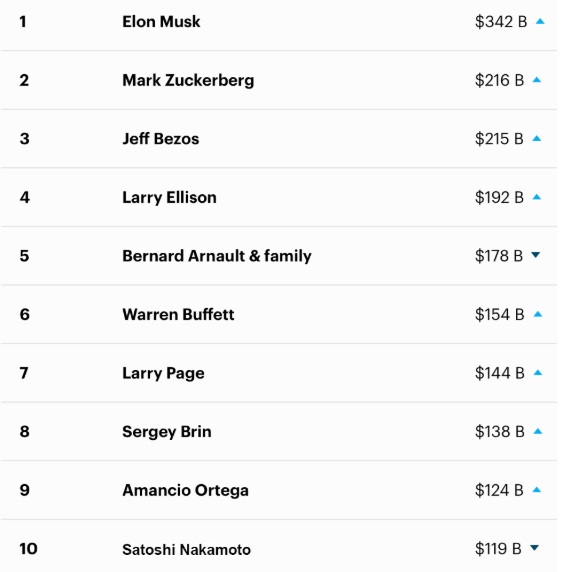Image resolution: width=576 pixels, height=572 pixels.
Task: Click the up arrow beside Sergey Brin's $138 B
Action: 538,431
